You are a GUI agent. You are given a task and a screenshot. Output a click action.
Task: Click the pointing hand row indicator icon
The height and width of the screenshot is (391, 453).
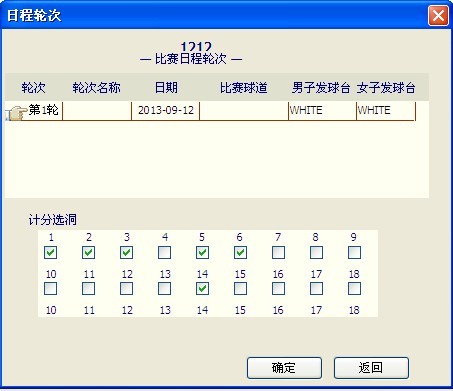16,113
